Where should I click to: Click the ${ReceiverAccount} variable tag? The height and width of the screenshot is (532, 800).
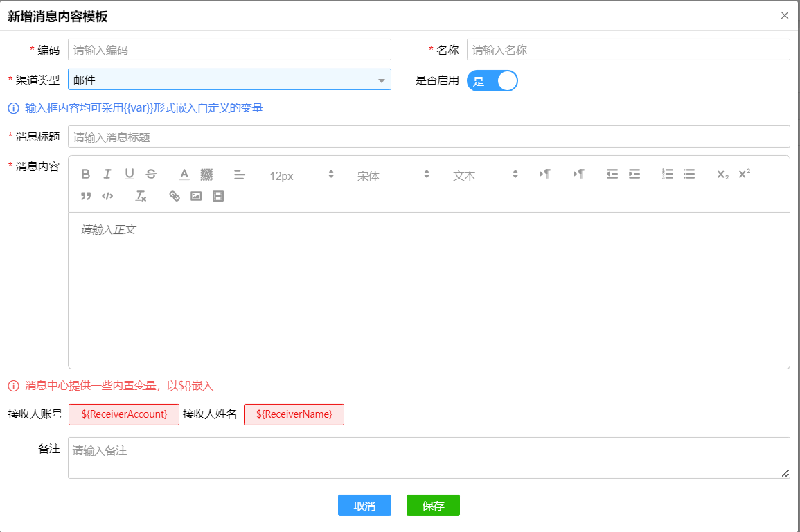[x=124, y=414]
